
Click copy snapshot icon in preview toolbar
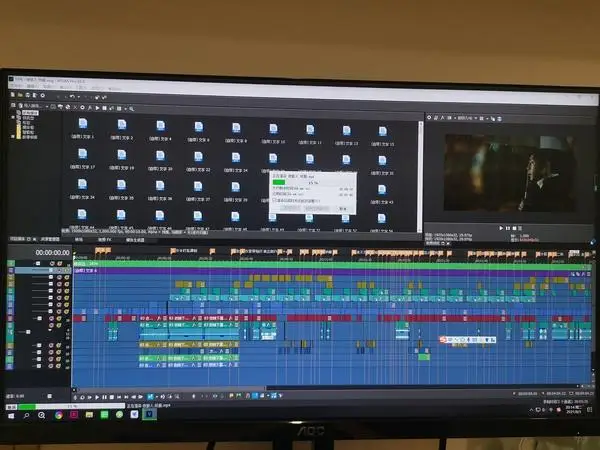(493, 119)
